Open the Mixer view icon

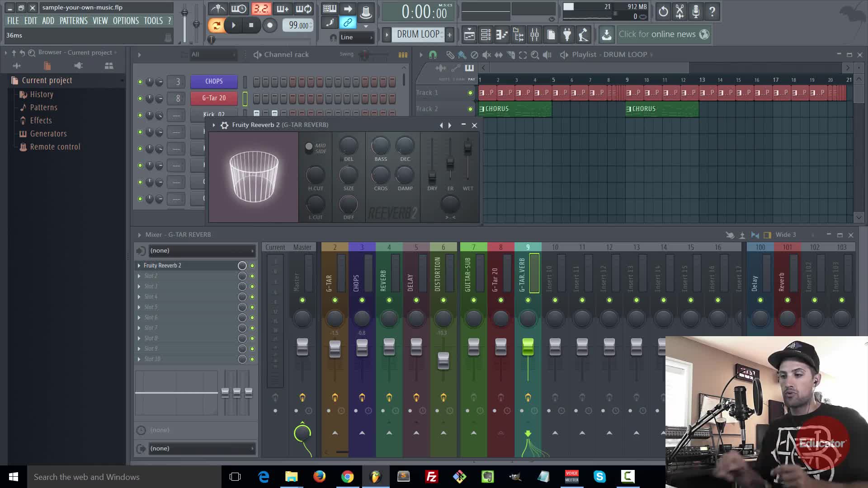[x=534, y=34]
